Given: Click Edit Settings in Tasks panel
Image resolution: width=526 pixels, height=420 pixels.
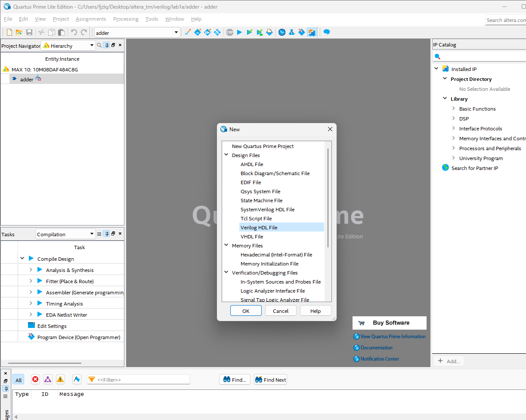Looking at the screenshot, I should [x=52, y=326].
